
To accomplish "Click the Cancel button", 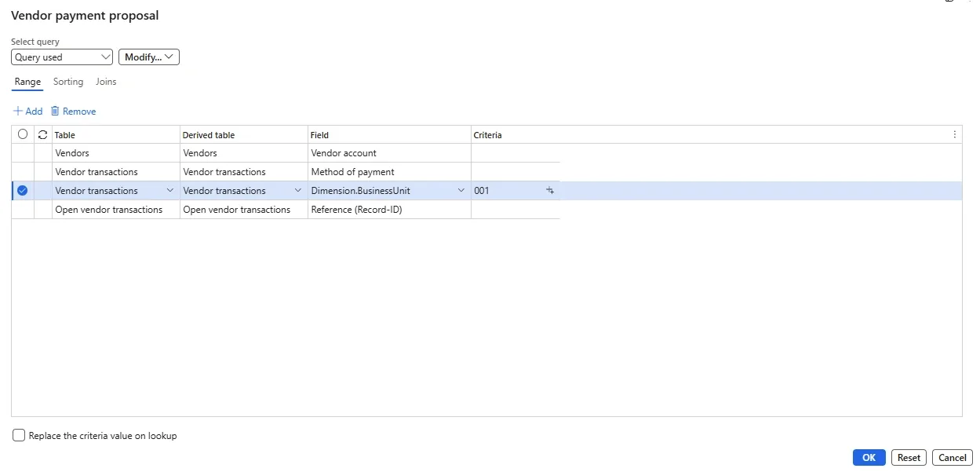I will (953, 458).
